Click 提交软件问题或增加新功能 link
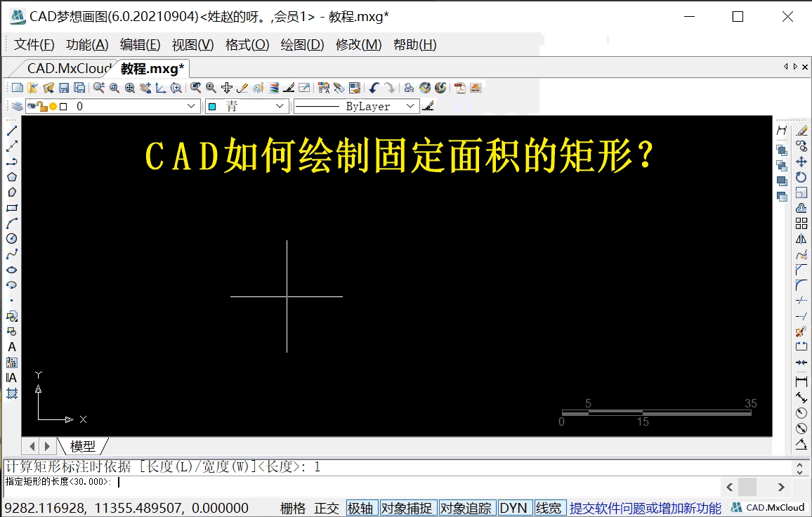 (646, 508)
